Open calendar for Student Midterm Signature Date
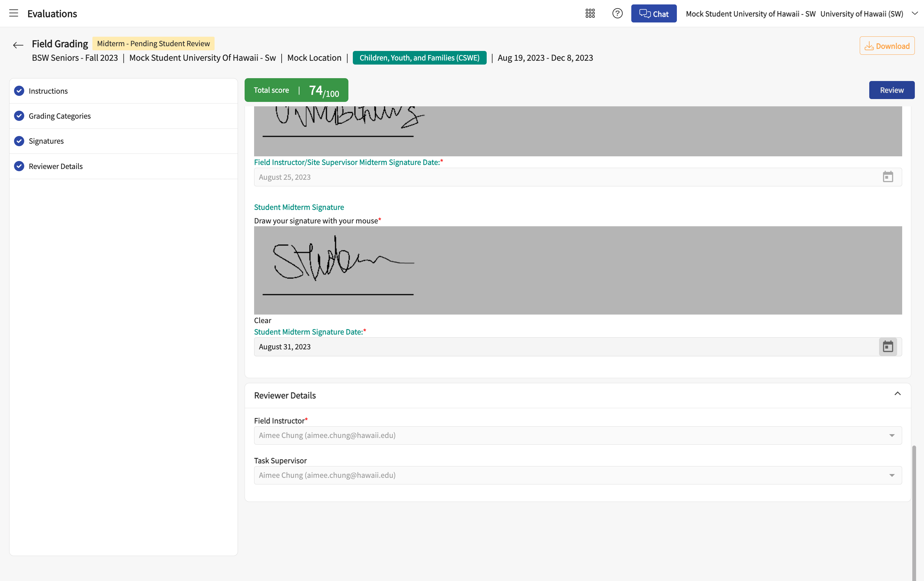This screenshot has height=581, width=924. coord(888,347)
